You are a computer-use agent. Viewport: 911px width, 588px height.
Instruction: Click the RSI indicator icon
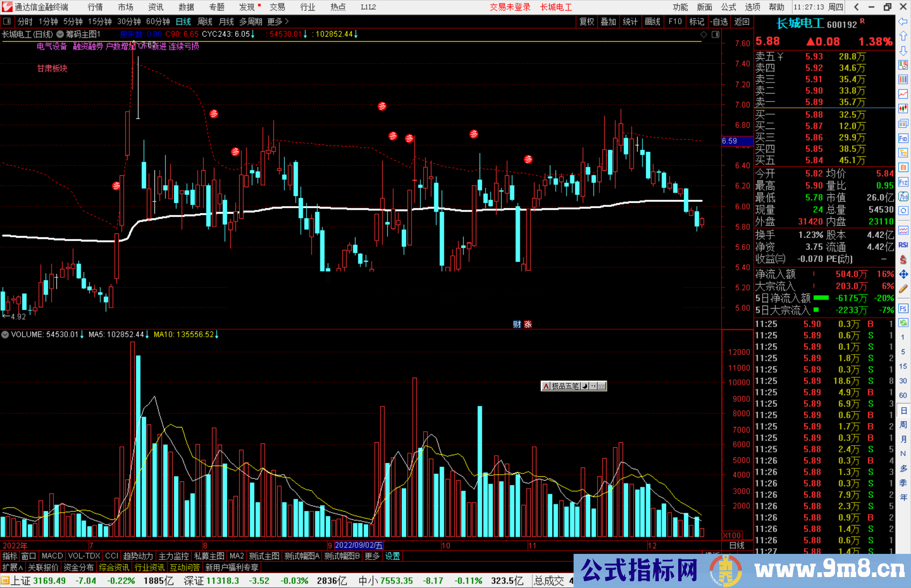(903, 245)
